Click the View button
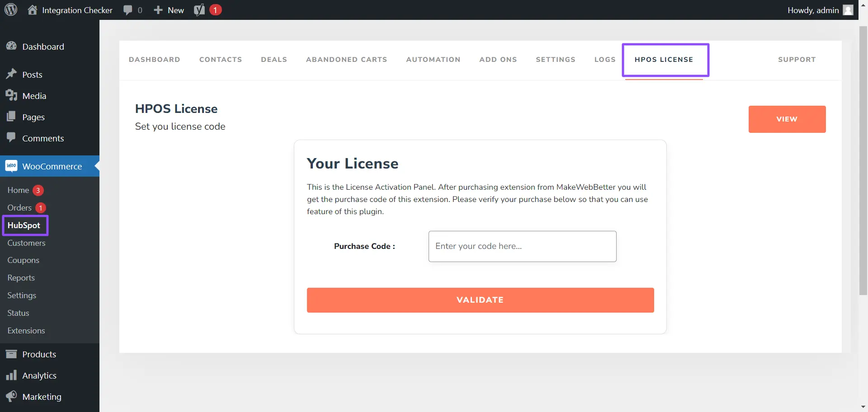This screenshot has height=412, width=868. coord(787,119)
